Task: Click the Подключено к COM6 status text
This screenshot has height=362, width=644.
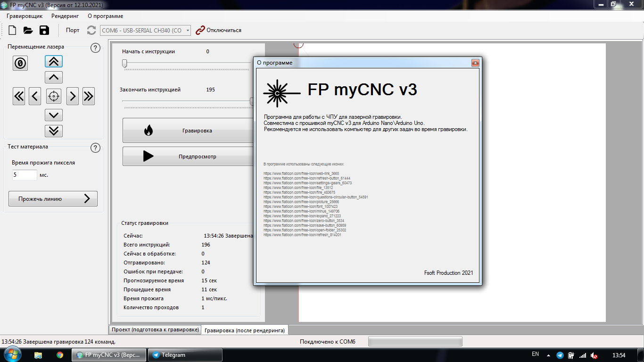Action: [x=327, y=342]
